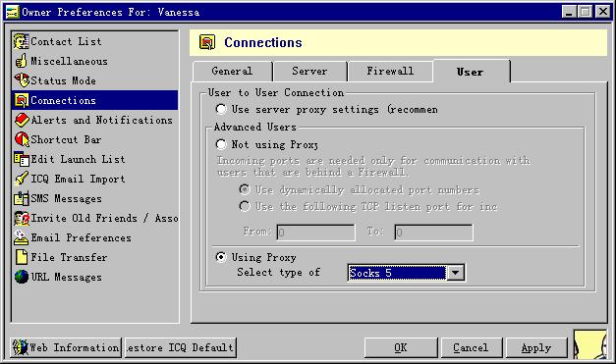Select the Using Proxy radio button
Image resolution: width=616 pixels, height=364 pixels.
[221, 257]
